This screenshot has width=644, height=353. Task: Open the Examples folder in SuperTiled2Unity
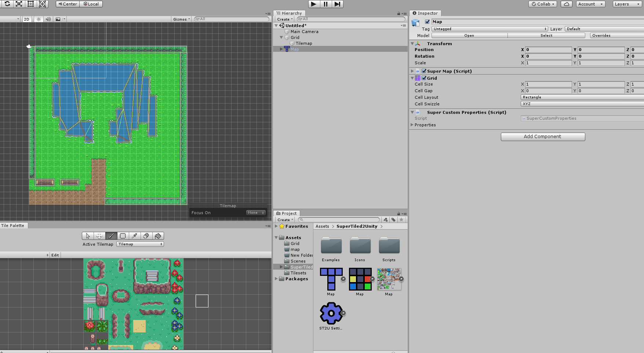tap(331, 245)
